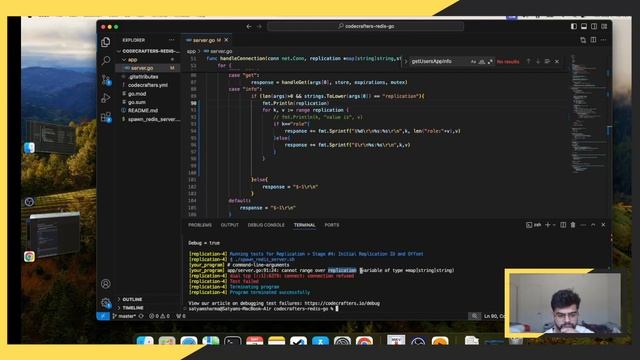
Task: Kill the terminal with trash icon
Action: coord(573,225)
